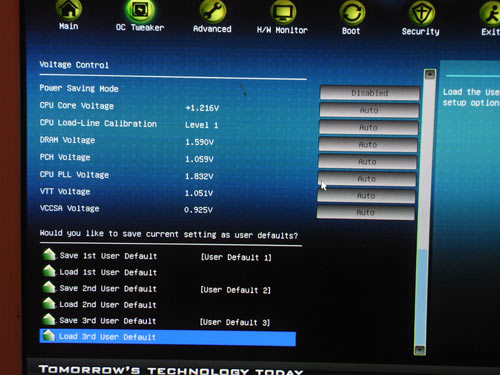Click the 1.051V VTT value
The width and height of the screenshot is (500, 375).
click(x=199, y=193)
